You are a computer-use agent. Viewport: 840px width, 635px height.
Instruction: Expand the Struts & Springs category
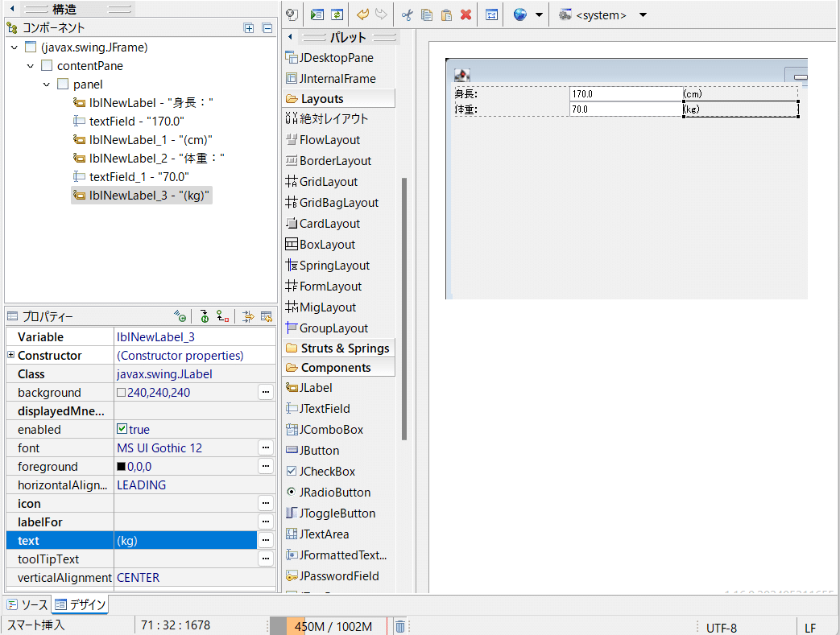click(338, 348)
